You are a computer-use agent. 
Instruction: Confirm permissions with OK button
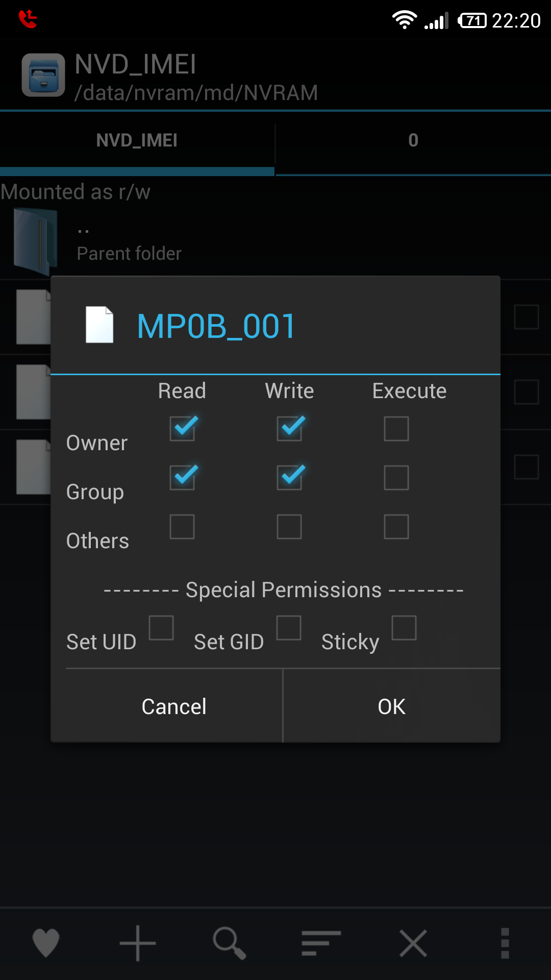point(391,706)
